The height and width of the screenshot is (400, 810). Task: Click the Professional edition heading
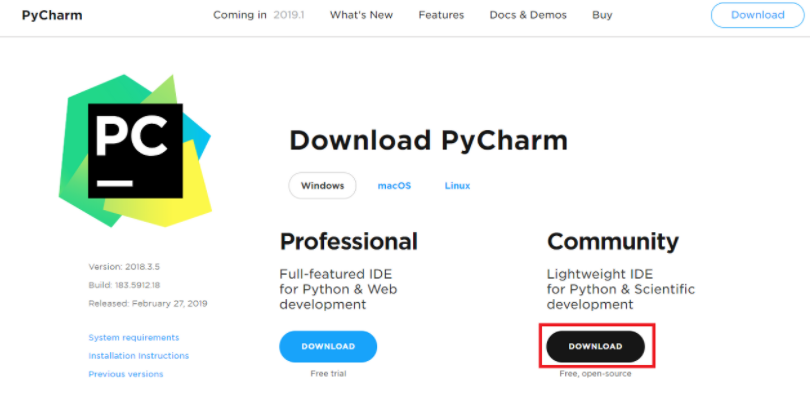coord(349,241)
